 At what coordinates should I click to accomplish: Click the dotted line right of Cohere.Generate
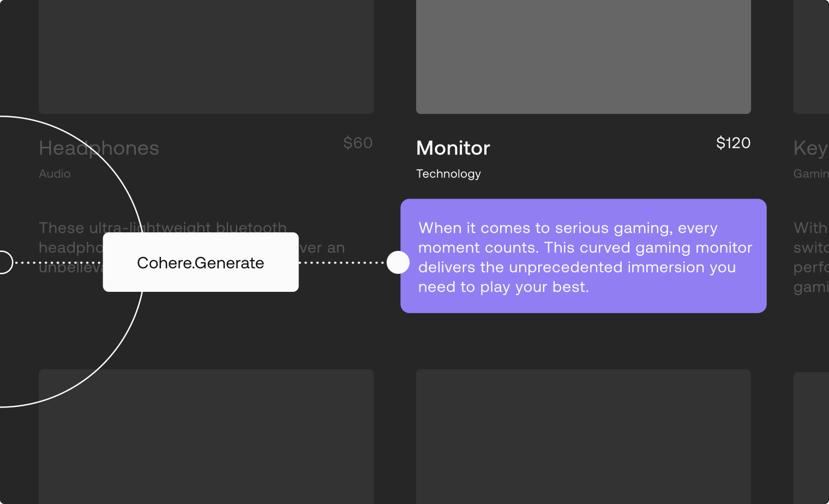341,262
